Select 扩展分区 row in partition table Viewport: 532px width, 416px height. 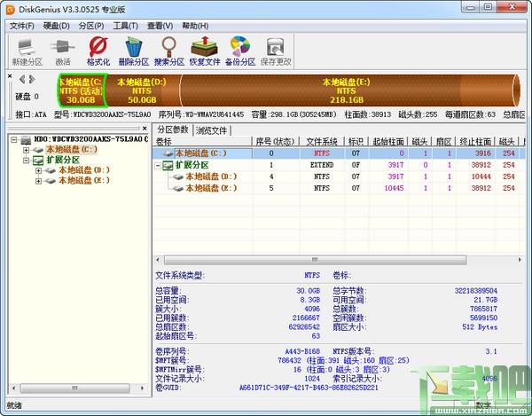click(340, 165)
